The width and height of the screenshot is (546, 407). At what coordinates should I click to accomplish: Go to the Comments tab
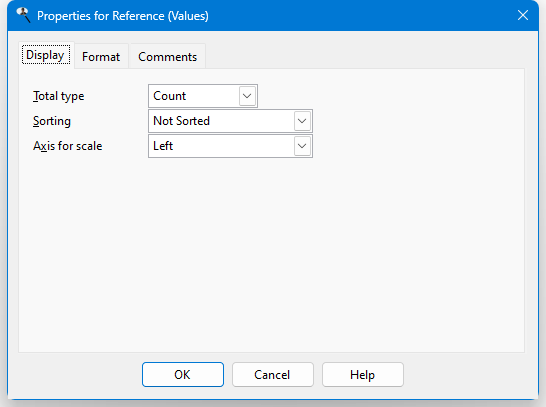tap(167, 56)
